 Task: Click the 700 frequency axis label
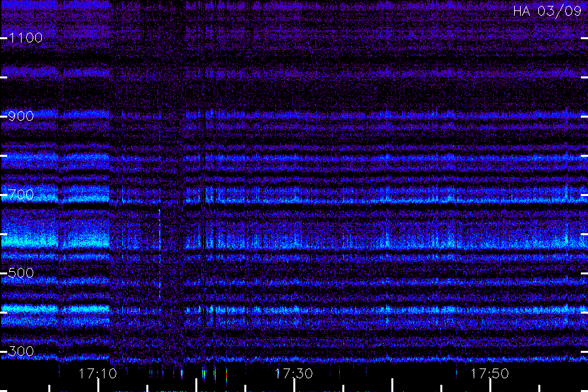[x=21, y=195]
